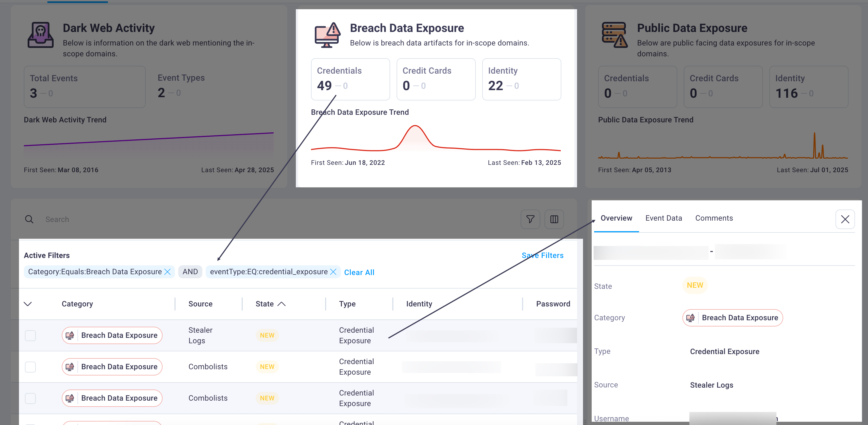Sort by the Source column header

pyautogui.click(x=200, y=304)
